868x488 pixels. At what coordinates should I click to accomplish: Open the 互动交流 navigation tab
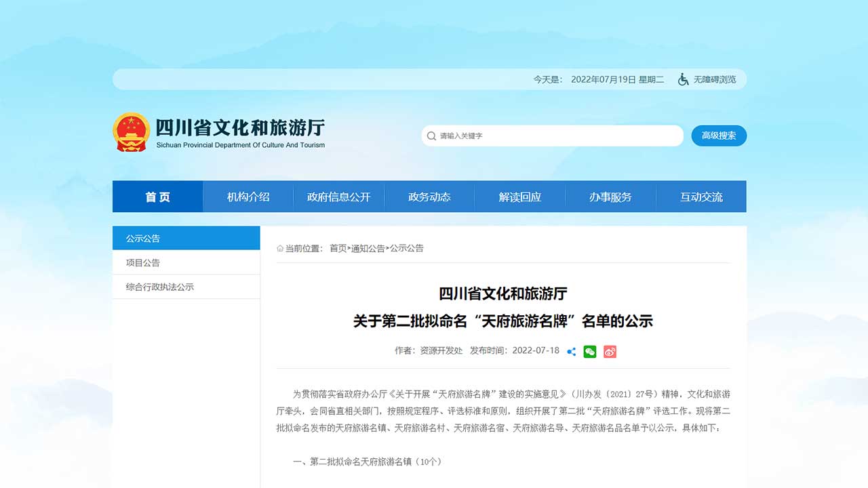click(x=701, y=197)
